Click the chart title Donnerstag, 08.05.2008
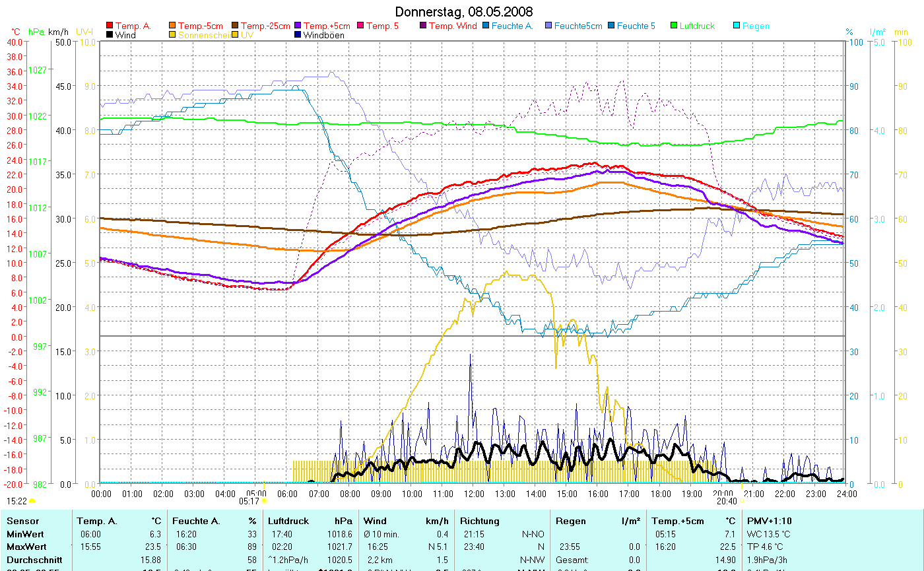 pyautogui.click(x=464, y=12)
